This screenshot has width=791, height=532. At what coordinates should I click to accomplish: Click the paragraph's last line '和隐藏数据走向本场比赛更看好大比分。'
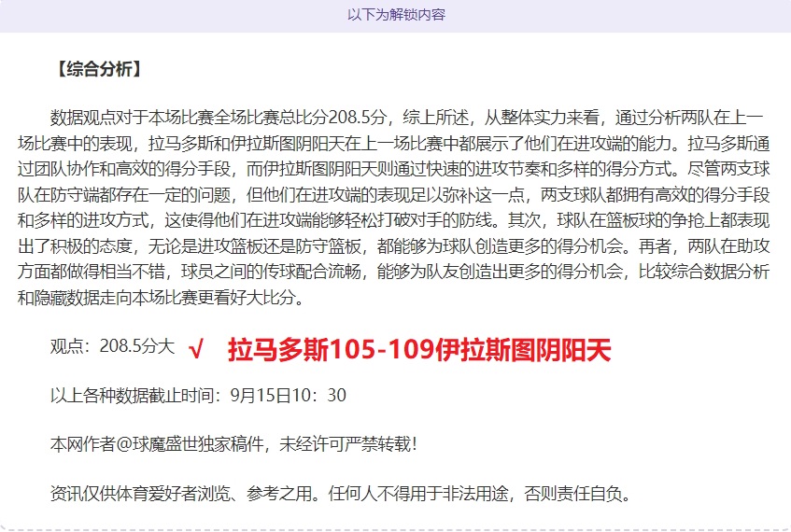point(162,298)
